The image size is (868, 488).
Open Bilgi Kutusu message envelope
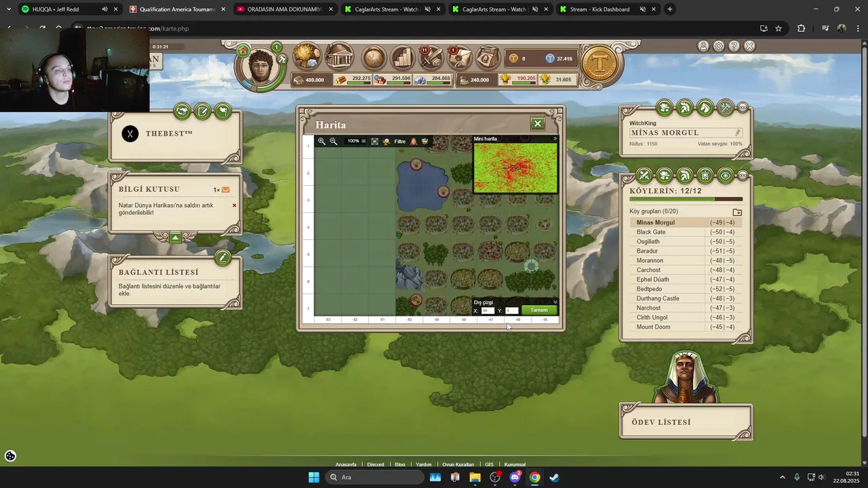point(226,190)
